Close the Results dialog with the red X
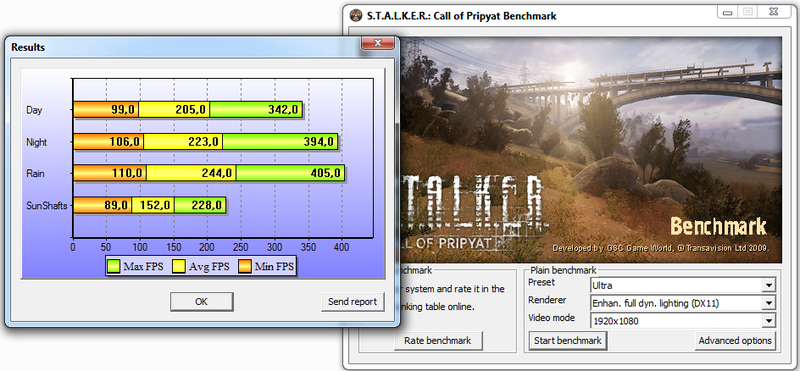The image size is (800, 371). tap(378, 43)
